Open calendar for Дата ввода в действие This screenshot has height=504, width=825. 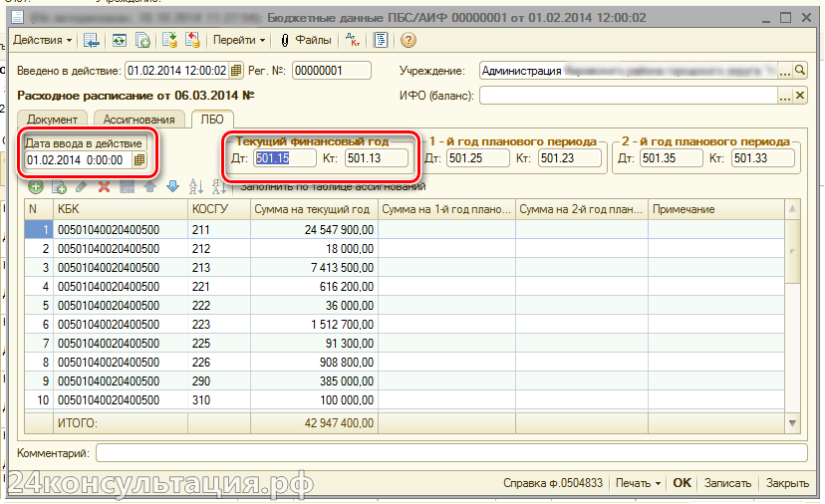click(x=139, y=159)
